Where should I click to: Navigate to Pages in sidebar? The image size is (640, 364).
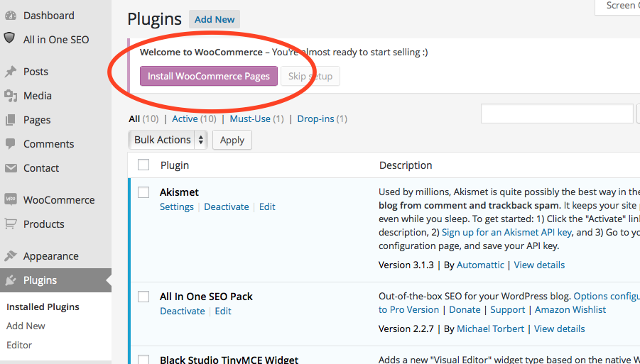(x=37, y=120)
